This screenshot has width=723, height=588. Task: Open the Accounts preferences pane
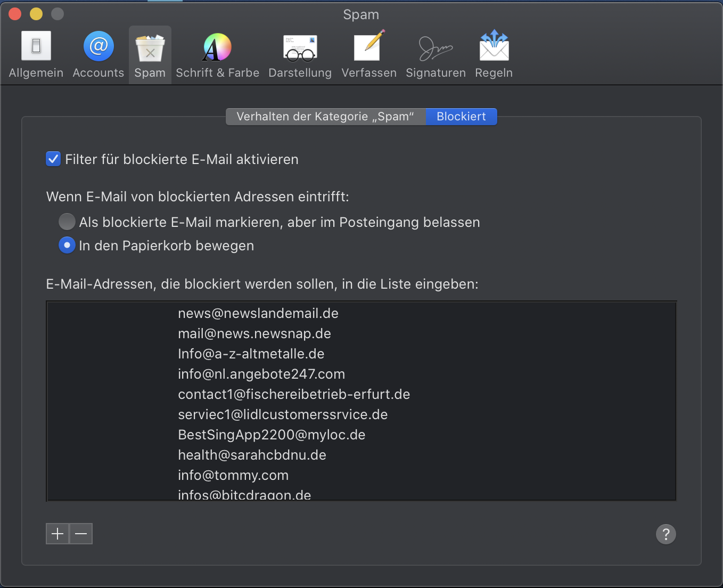click(x=98, y=54)
